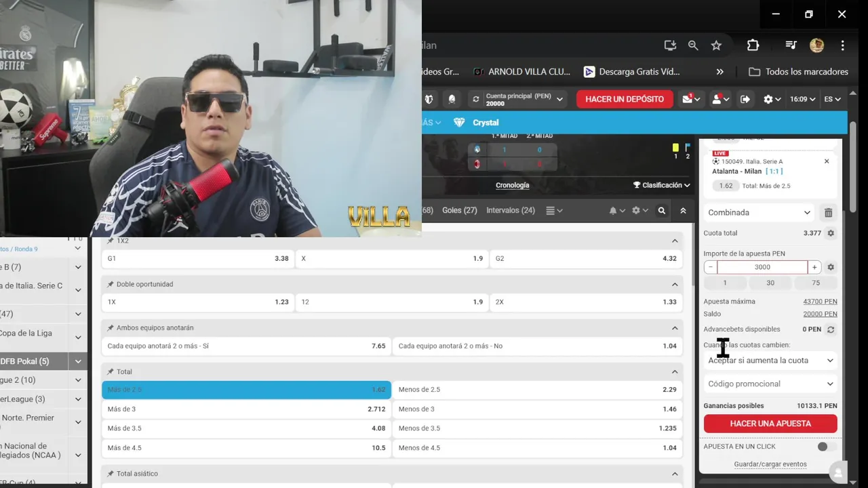
Task: Choose the quick stake 30 button
Action: pyautogui.click(x=770, y=283)
